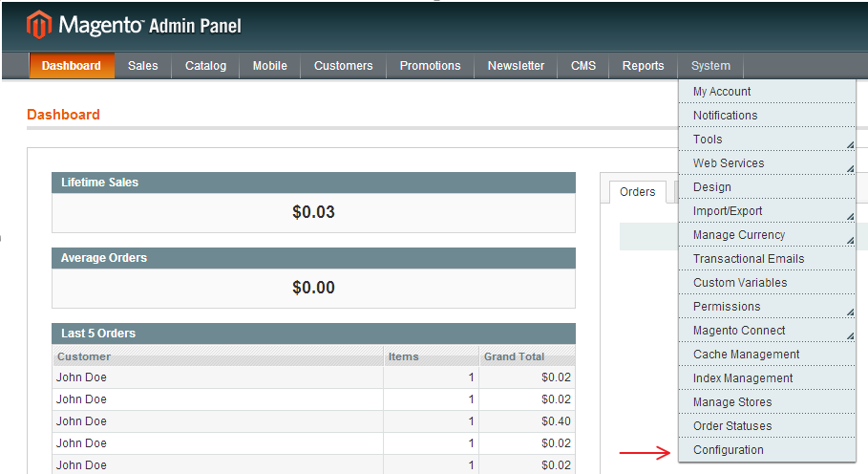This screenshot has width=868, height=474.
Task: Open the Dashboard menu tab
Action: tap(72, 65)
